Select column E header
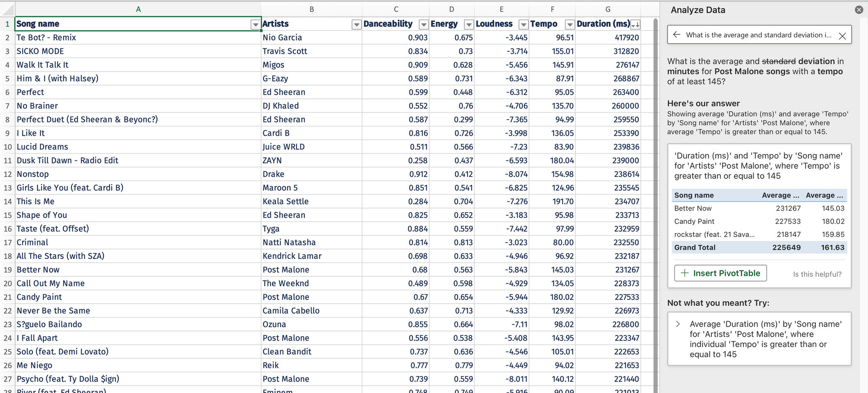Image resolution: width=868 pixels, height=393 pixels. 502,9
